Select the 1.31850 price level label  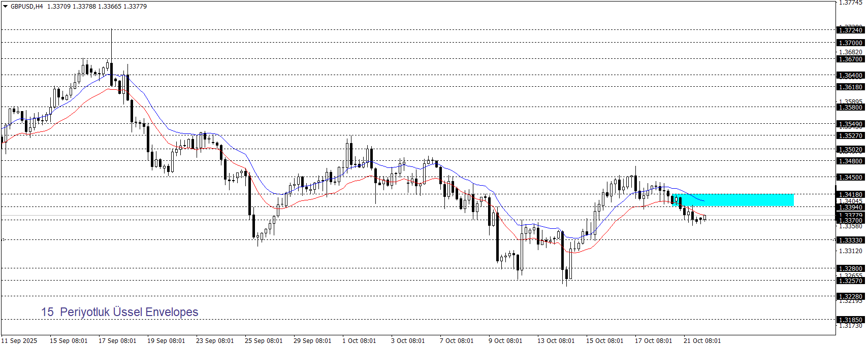coord(850,320)
